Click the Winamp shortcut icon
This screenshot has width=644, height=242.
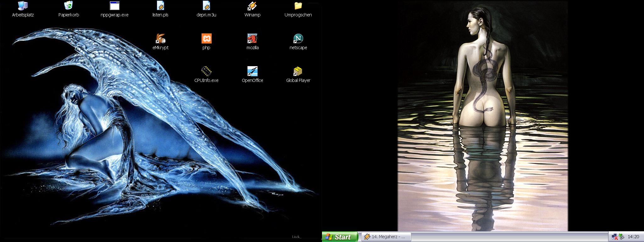(252, 6)
